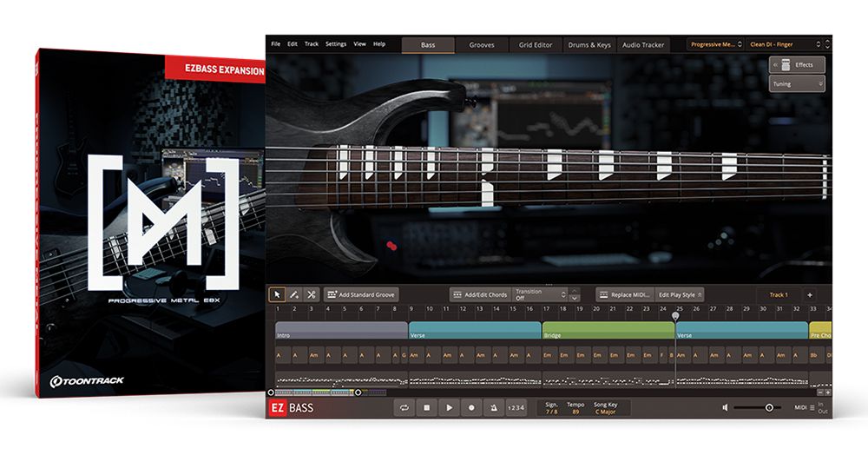The image size is (868, 455).
Task: Step the Transition value up
Action: pos(575,291)
